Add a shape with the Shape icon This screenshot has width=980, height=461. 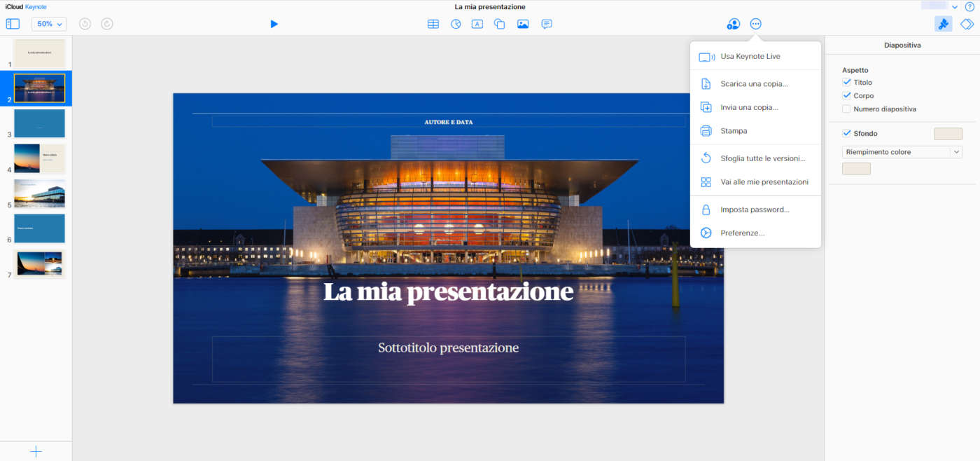(500, 24)
